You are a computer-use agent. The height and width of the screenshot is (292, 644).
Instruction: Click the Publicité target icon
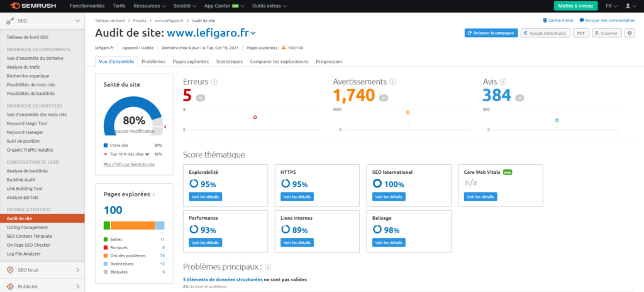click(x=11, y=286)
